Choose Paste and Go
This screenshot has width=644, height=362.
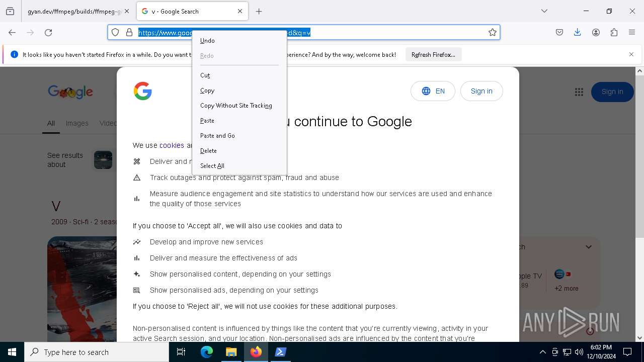239,136
